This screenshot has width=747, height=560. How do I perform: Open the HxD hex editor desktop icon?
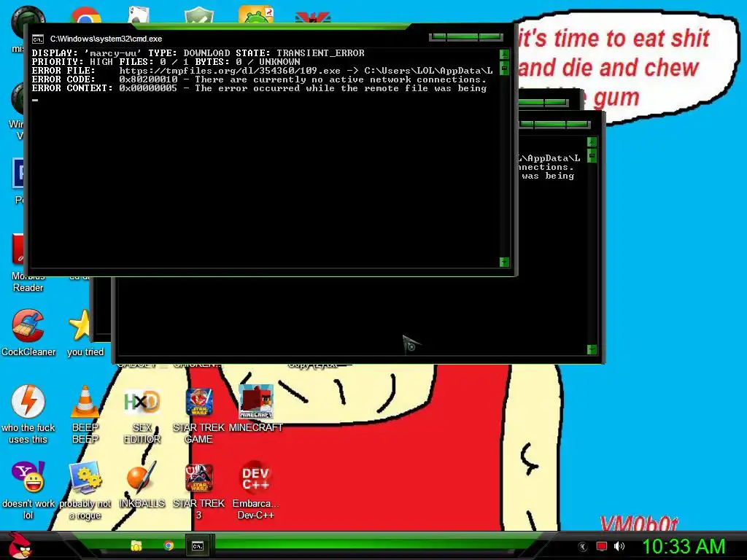142,402
